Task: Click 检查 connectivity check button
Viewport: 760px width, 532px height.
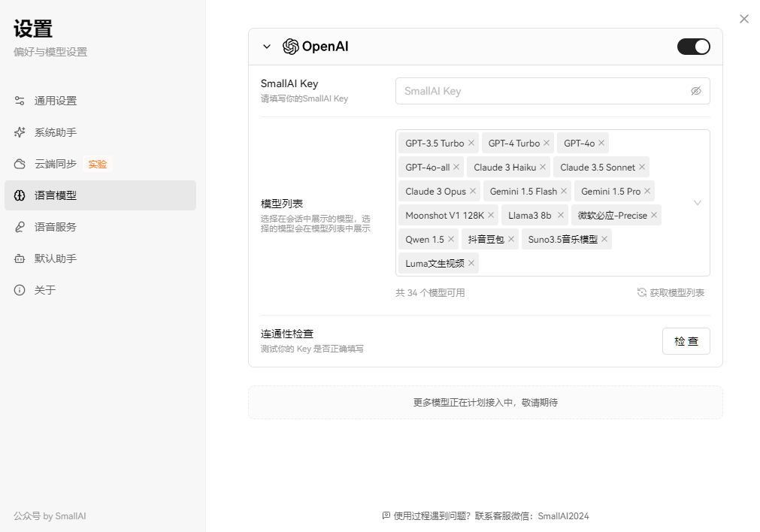Action: 686,341
